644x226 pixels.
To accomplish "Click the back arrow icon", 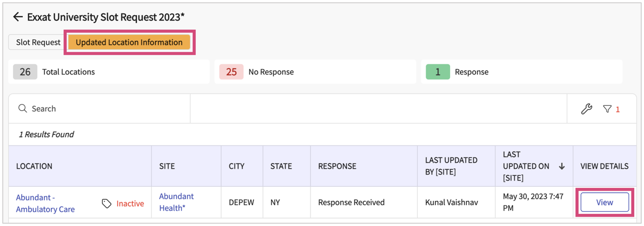I will 18,17.
